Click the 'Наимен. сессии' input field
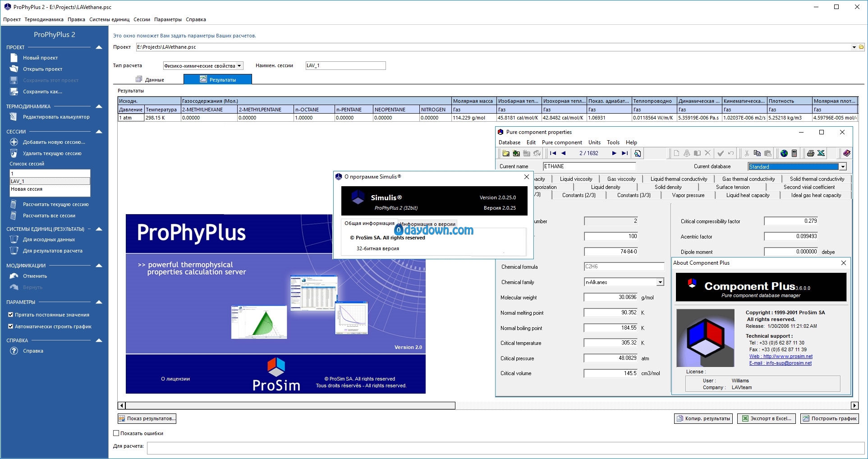Viewport: 868px width, 459px height. click(x=346, y=66)
